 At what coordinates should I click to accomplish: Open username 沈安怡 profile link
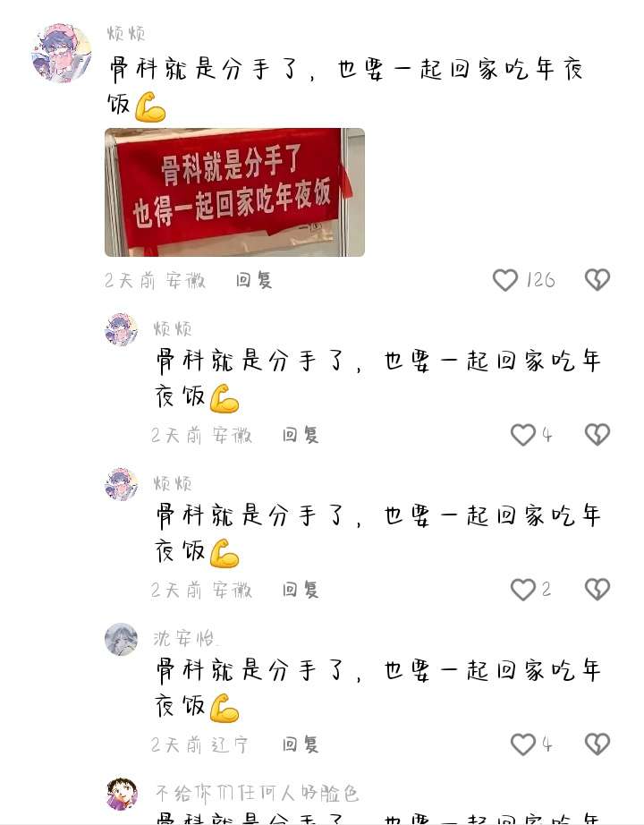click(x=184, y=638)
